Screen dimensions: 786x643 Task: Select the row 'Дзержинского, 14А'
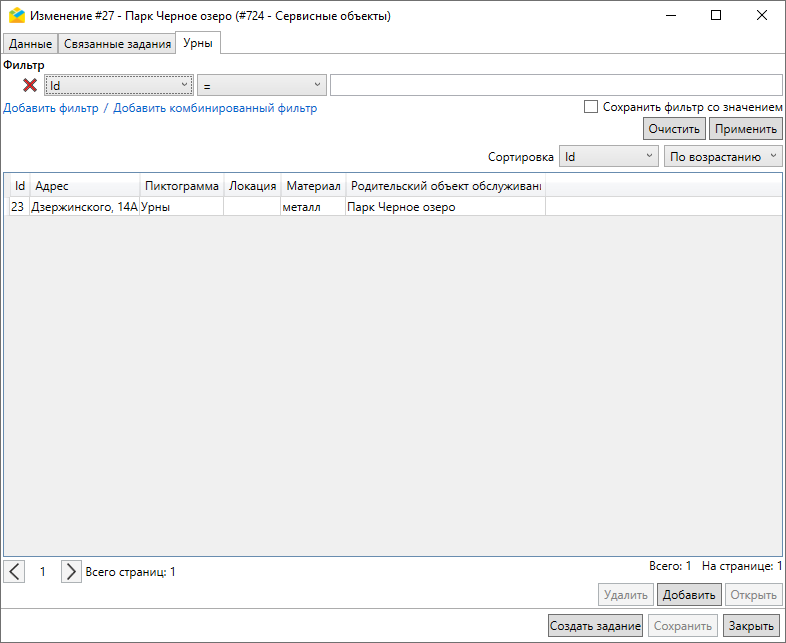click(84, 207)
